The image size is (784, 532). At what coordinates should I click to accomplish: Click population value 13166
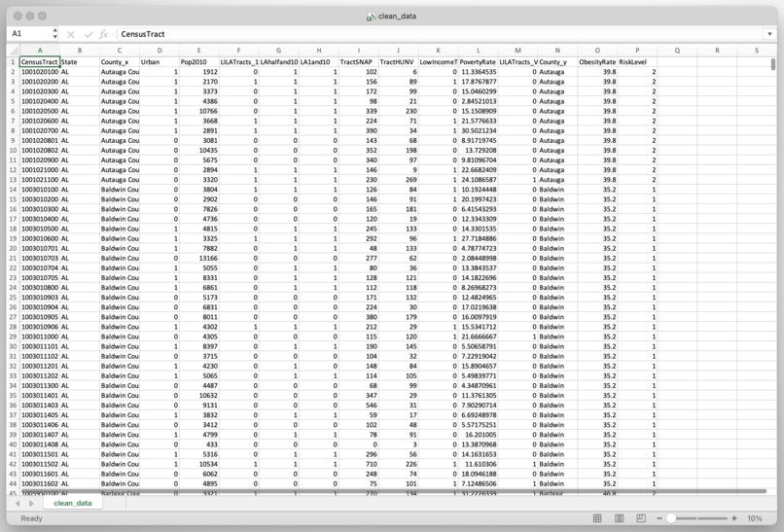(199, 258)
